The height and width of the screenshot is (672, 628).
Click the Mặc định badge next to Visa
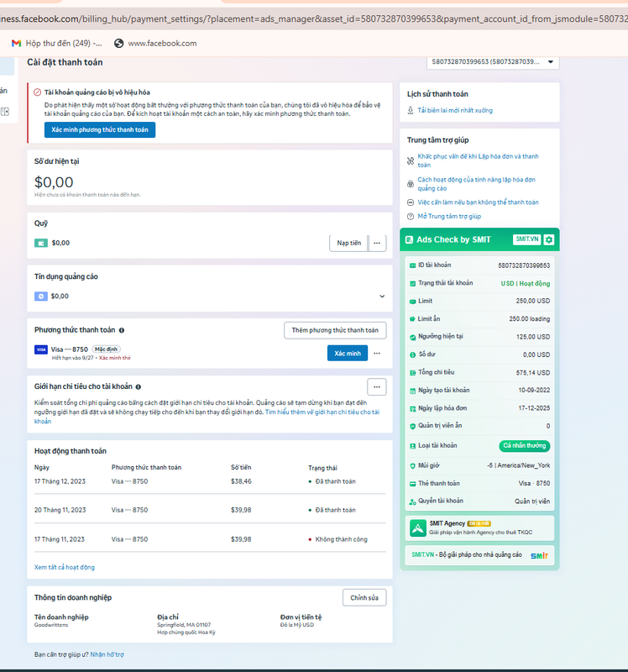pos(106,349)
